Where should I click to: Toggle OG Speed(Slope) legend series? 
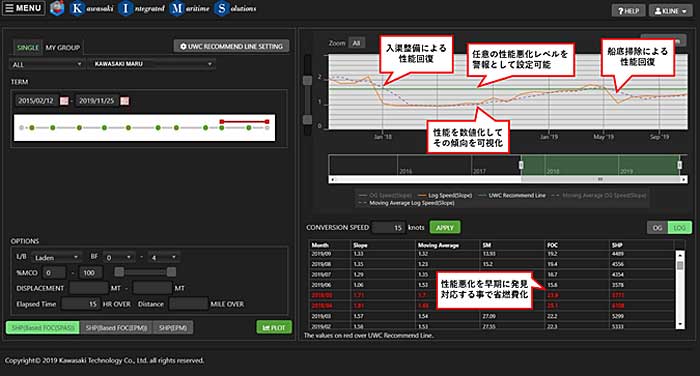pos(386,195)
